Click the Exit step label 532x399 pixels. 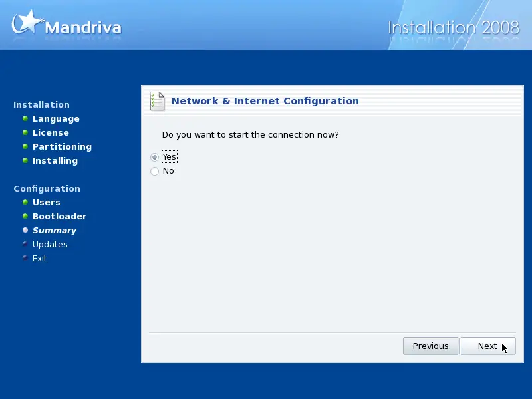pyautogui.click(x=39, y=259)
